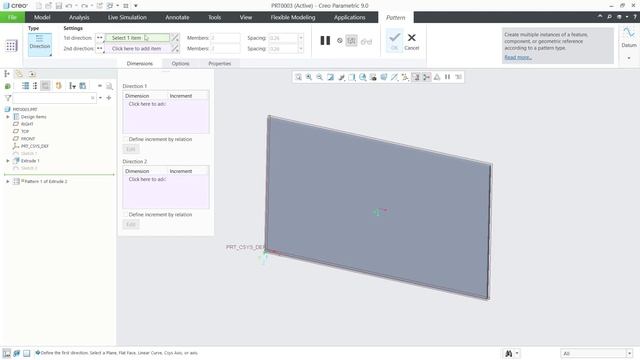Viewport: 640px width, 360px height.
Task: Cancel the pattern feature
Action: [x=411, y=42]
